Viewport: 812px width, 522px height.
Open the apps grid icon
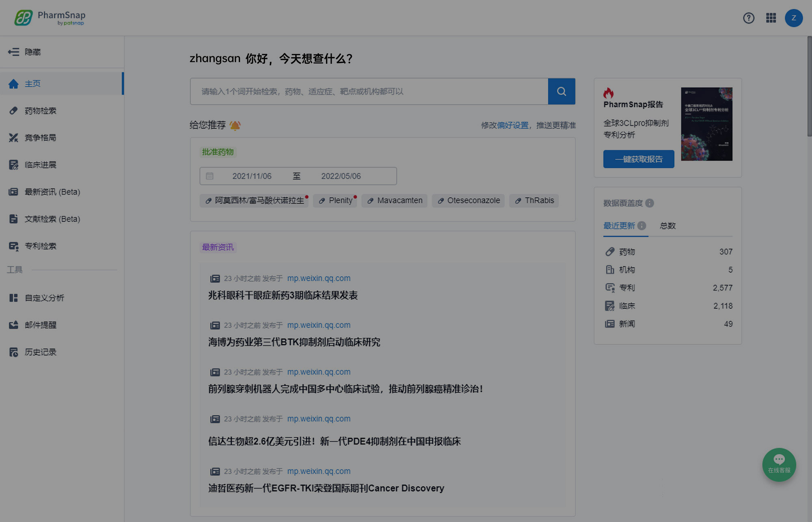(771, 18)
